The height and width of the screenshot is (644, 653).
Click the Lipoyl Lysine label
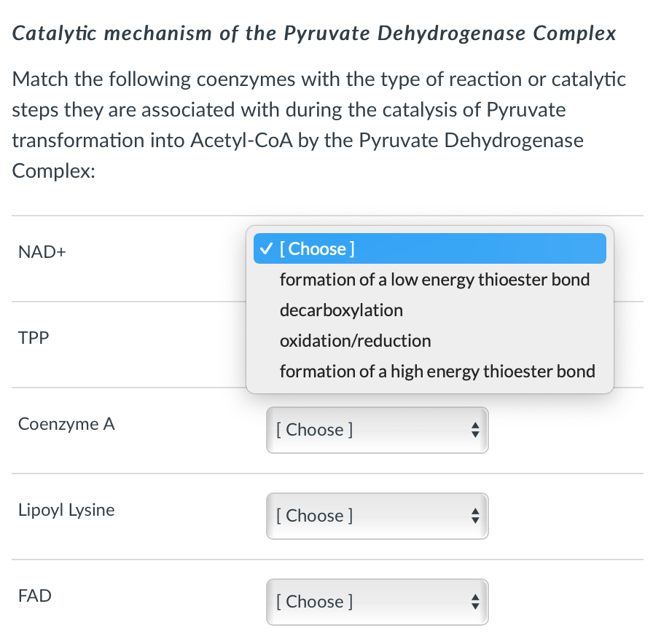coord(66,510)
